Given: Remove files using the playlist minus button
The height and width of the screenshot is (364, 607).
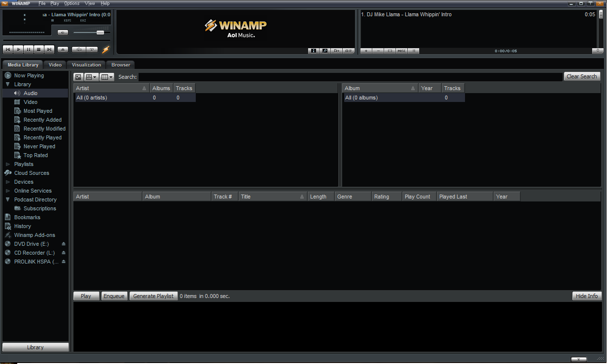Looking at the screenshot, I should click(x=378, y=51).
